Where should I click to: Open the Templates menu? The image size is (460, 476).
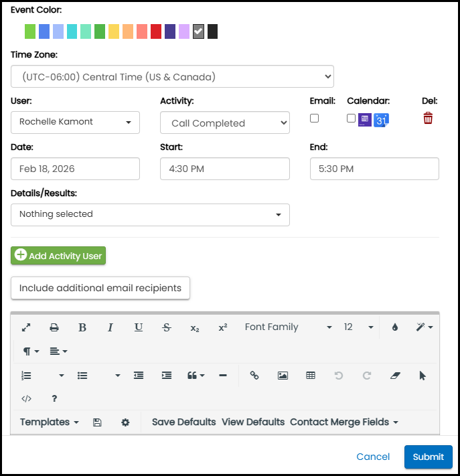coord(49,422)
